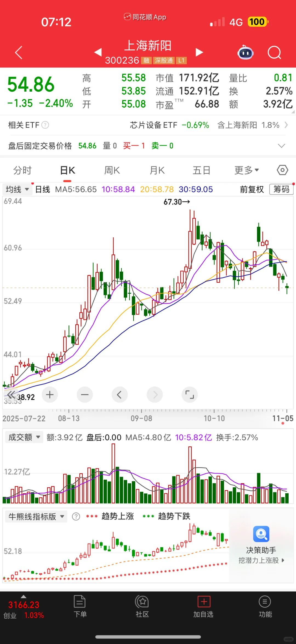Open the 更多 dropdown

[247, 170]
